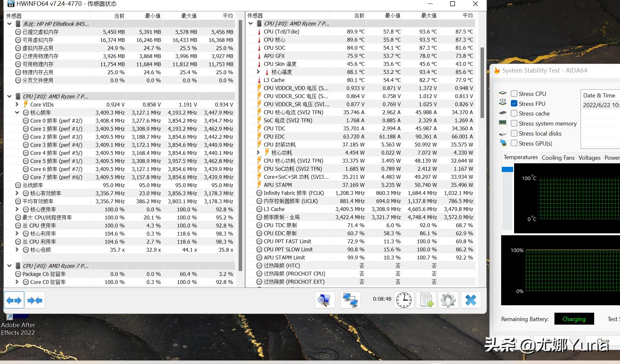Image resolution: width=620 pixels, height=364 pixels.
Task: Click the Charging battery status indicator
Action: tap(574, 319)
